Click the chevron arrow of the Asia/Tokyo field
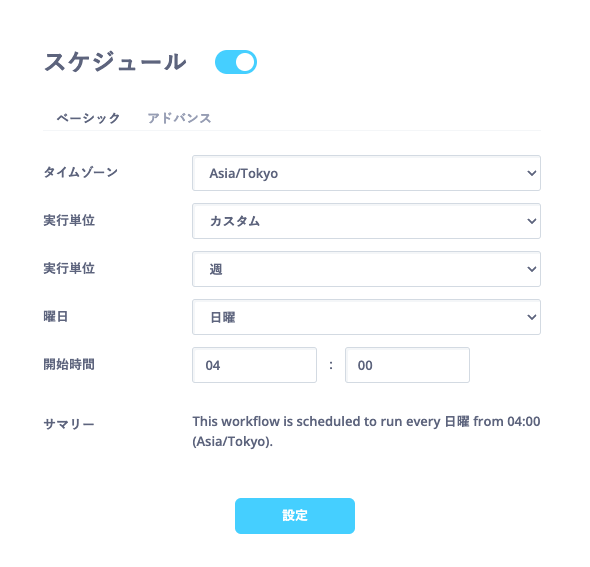This screenshot has width=590, height=567. coord(531,173)
